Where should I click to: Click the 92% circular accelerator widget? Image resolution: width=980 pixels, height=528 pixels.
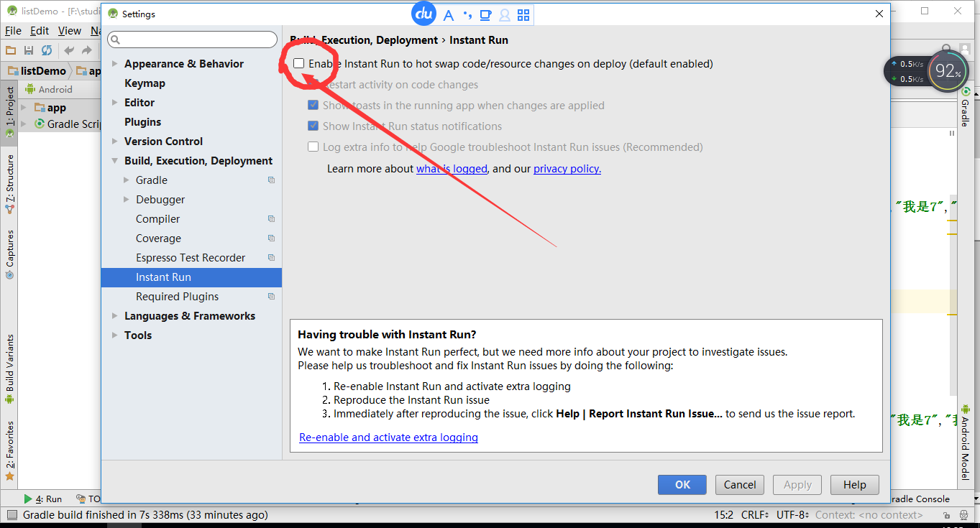click(x=948, y=70)
